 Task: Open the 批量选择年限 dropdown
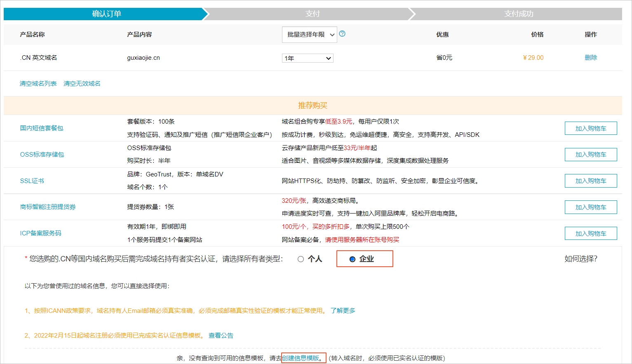[310, 35]
